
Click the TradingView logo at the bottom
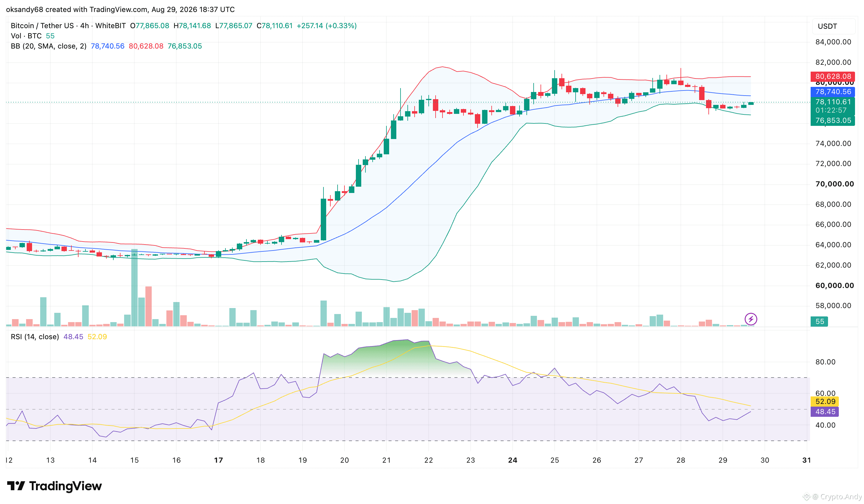54,486
